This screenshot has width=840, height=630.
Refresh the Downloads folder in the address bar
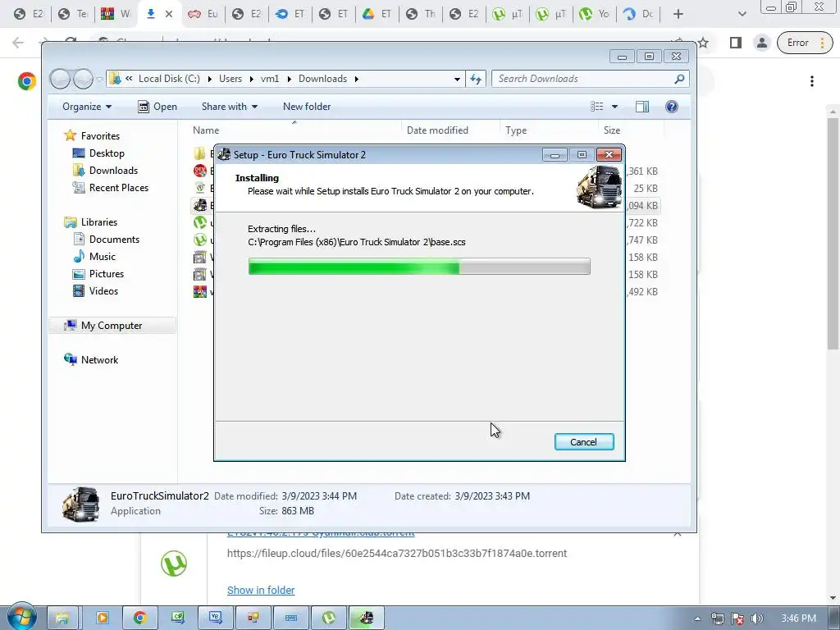pyautogui.click(x=476, y=79)
